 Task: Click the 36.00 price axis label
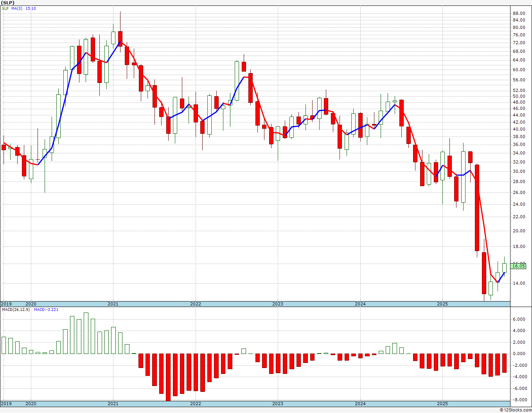(x=519, y=144)
